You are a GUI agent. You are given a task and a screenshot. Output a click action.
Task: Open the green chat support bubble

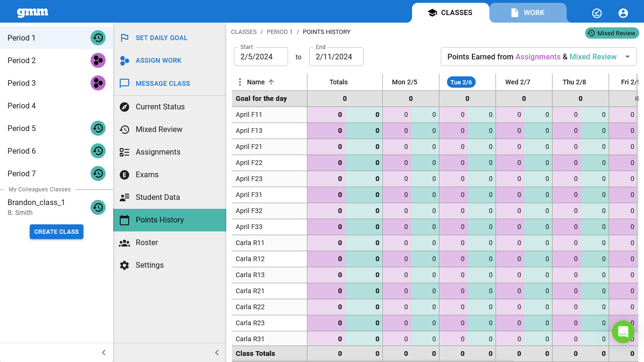point(623,332)
